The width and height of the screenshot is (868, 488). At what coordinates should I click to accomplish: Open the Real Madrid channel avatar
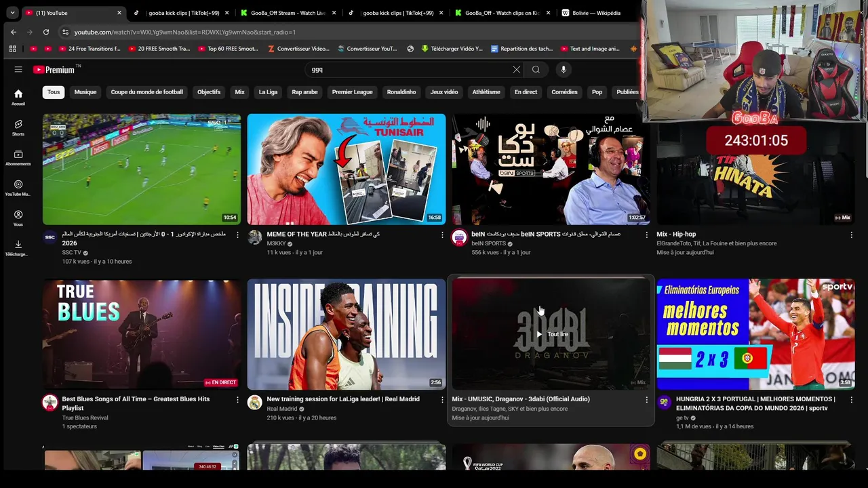click(254, 403)
